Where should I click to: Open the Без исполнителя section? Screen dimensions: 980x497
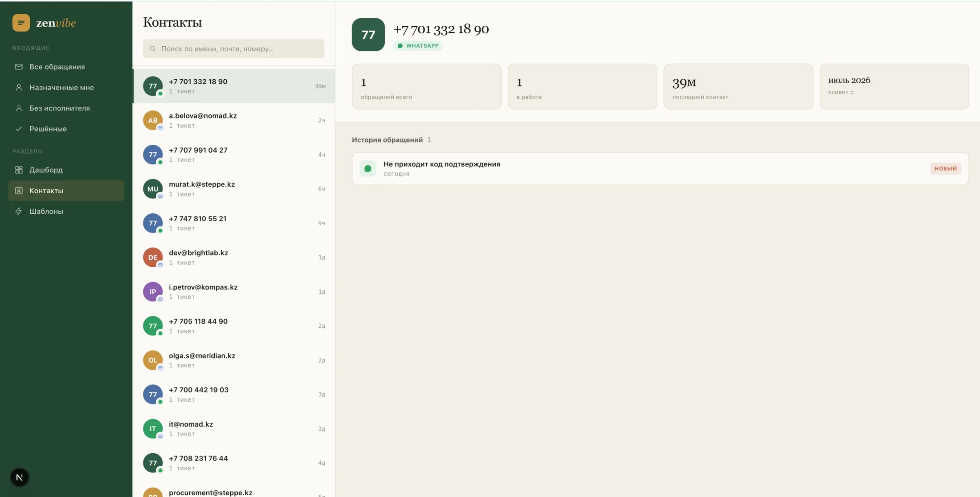tap(66, 108)
